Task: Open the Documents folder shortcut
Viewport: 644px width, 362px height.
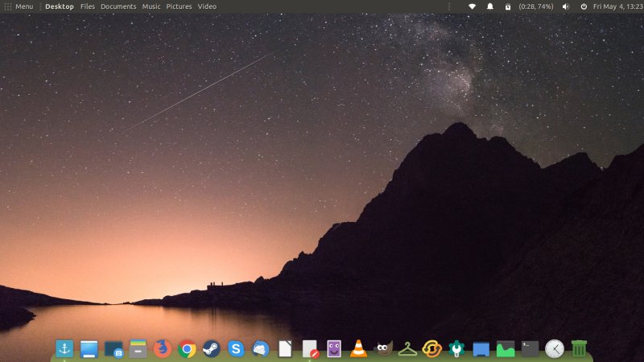Action: [118, 6]
